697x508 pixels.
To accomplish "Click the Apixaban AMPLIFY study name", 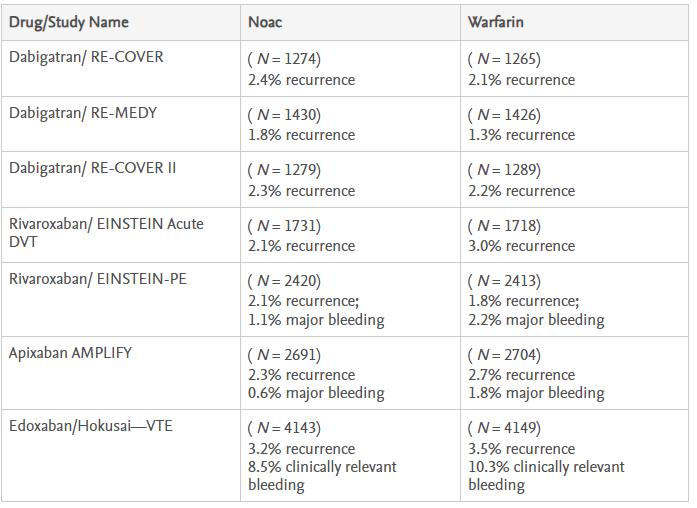I will [x=70, y=353].
